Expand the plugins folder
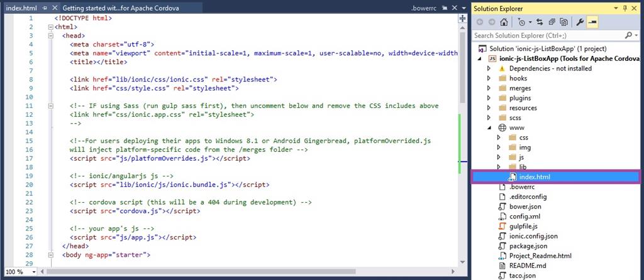Viewport: 644px width, 280px height. click(x=489, y=98)
